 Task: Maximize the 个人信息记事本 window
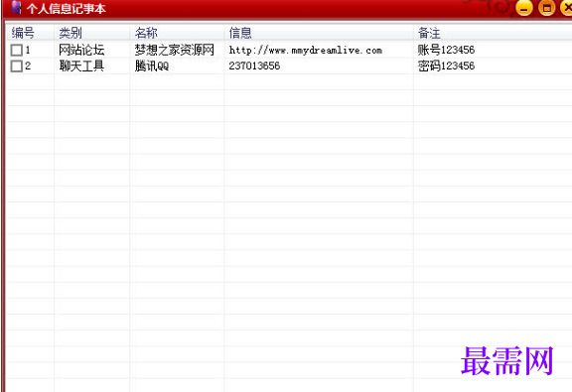pyautogui.click(x=547, y=8)
